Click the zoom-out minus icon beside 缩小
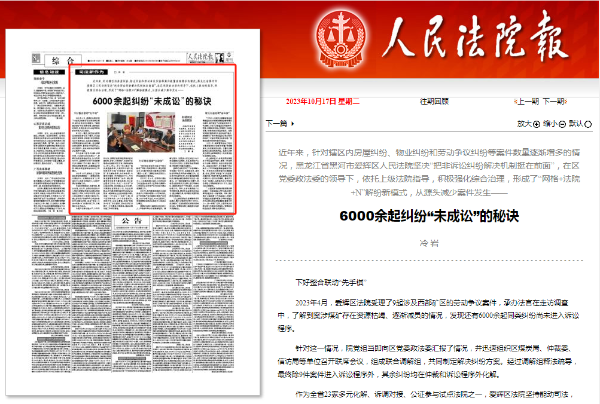This screenshot has width=600, height=404. click(562, 125)
